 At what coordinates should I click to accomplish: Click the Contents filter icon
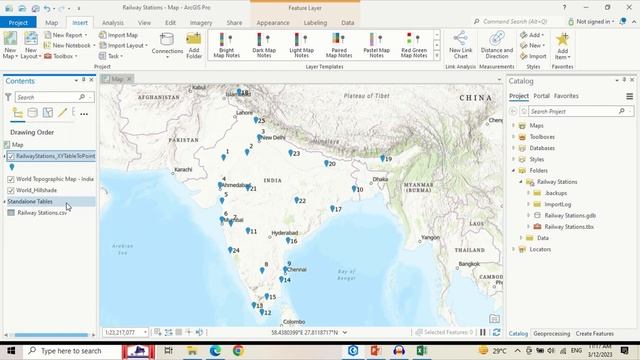(x=8, y=97)
